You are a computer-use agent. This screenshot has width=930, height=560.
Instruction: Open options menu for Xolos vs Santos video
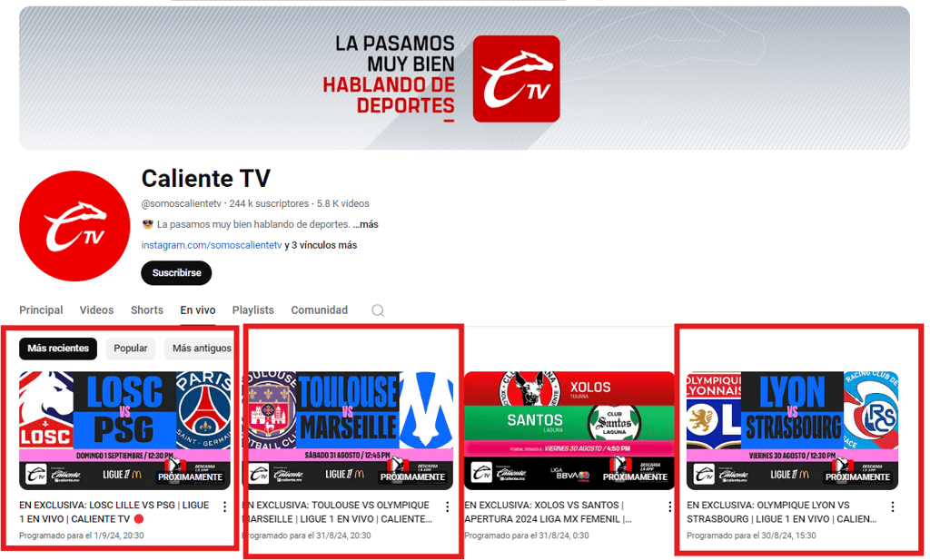(x=669, y=506)
